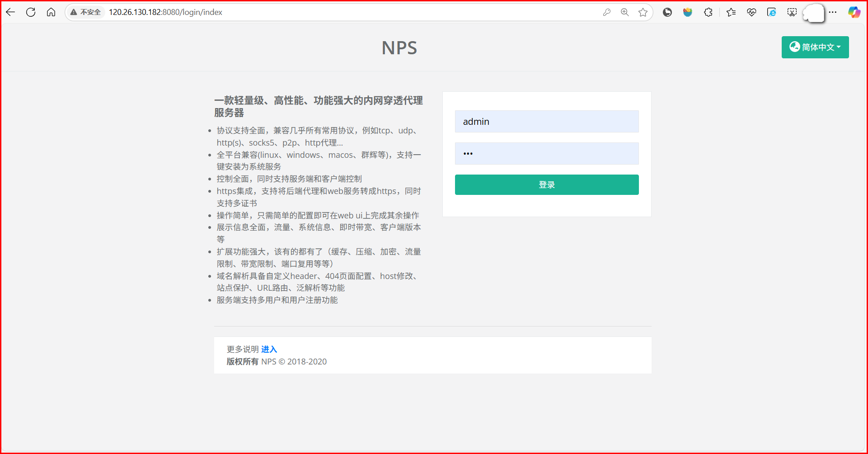
Task: Go back to the previous page
Action: pos(10,12)
